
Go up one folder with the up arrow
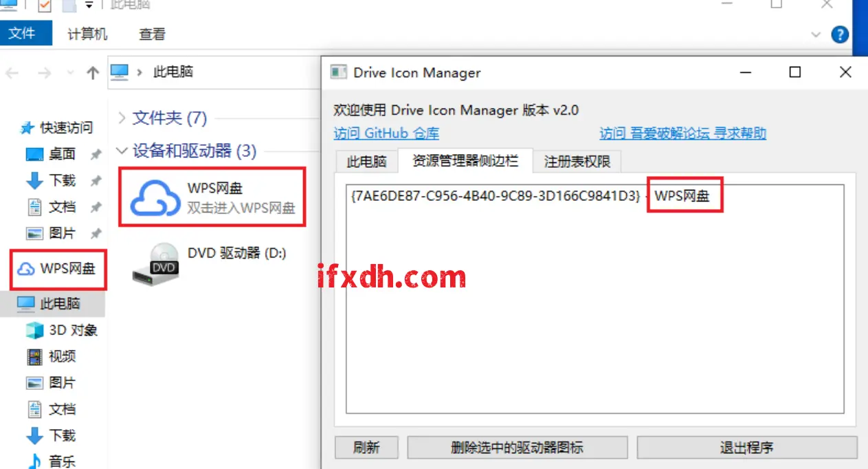coord(93,73)
